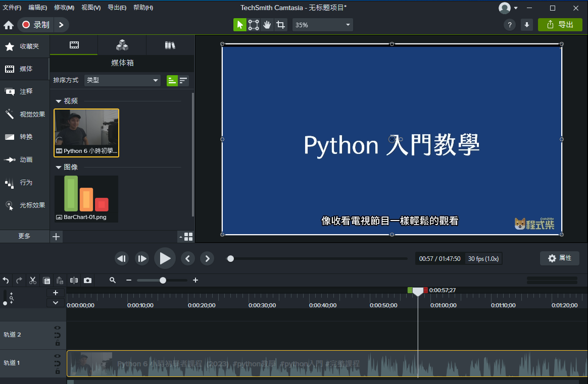Switch media bin to thumbnail grid view
Viewport: 588px width, 384px height.
188,236
